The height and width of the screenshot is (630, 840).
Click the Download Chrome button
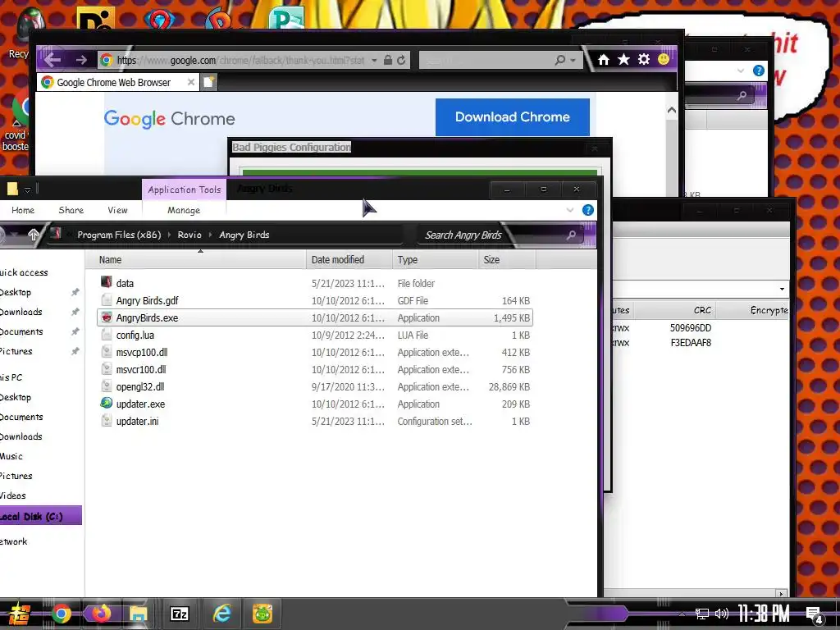(x=512, y=116)
